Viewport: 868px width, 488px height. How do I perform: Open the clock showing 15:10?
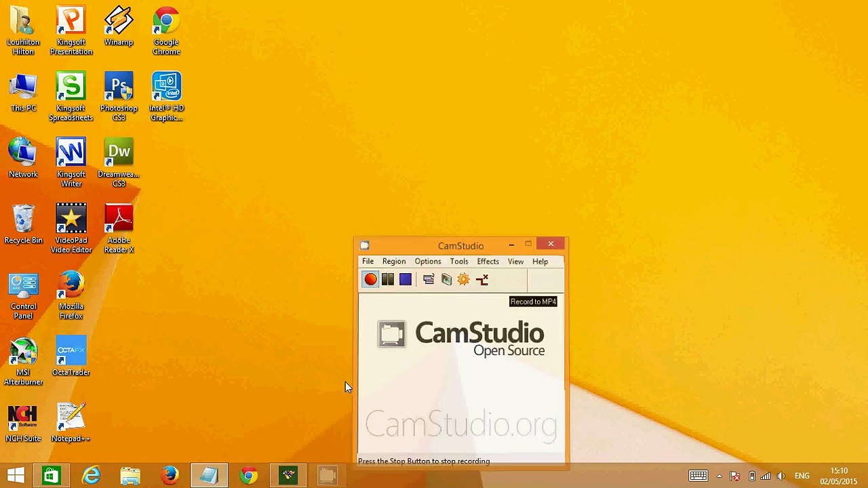[x=839, y=476]
